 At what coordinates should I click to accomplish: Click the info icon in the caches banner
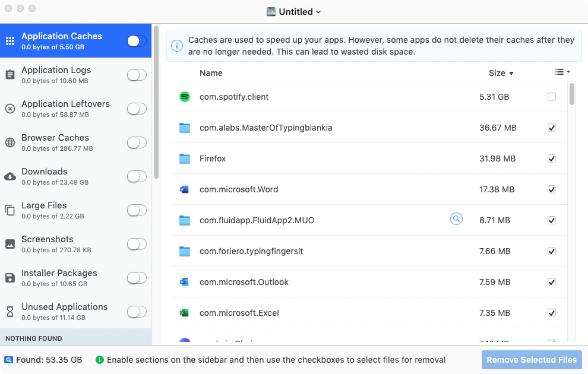pyautogui.click(x=176, y=45)
